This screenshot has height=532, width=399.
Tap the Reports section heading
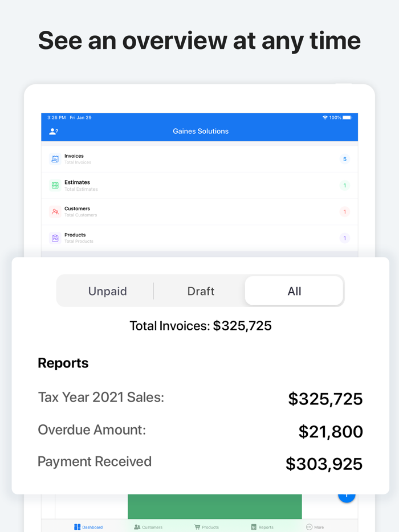click(63, 363)
